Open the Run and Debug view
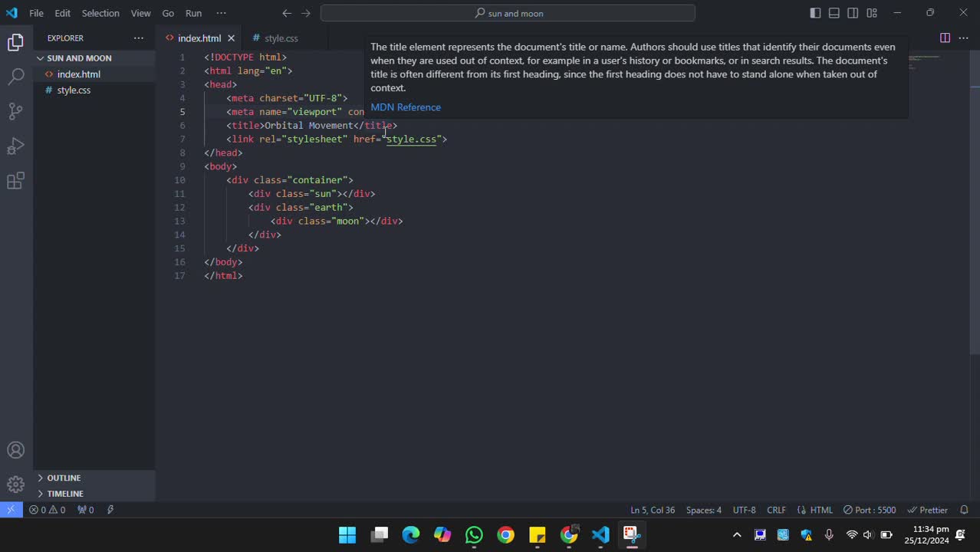This screenshot has width=980, height=552. pos(15,146)
